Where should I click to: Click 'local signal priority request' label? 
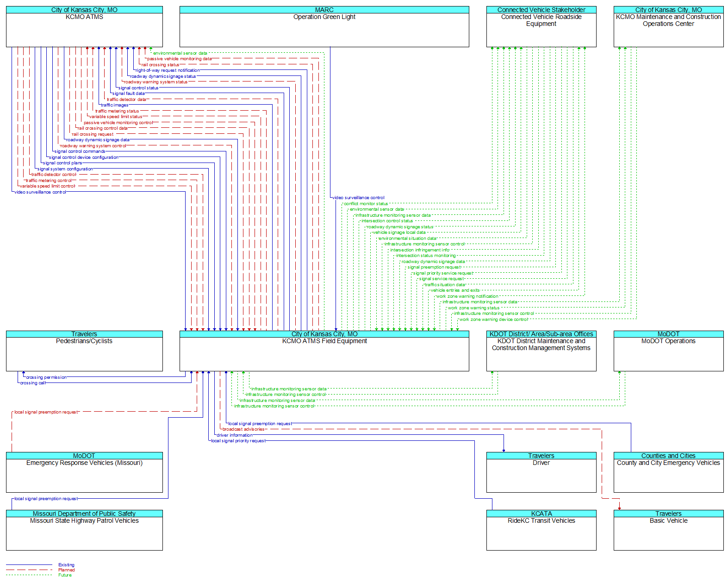click(238, 441)
